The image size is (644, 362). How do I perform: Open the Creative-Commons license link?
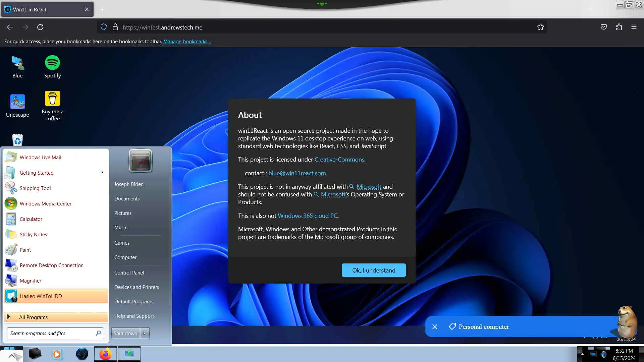[x=339, y=160]
